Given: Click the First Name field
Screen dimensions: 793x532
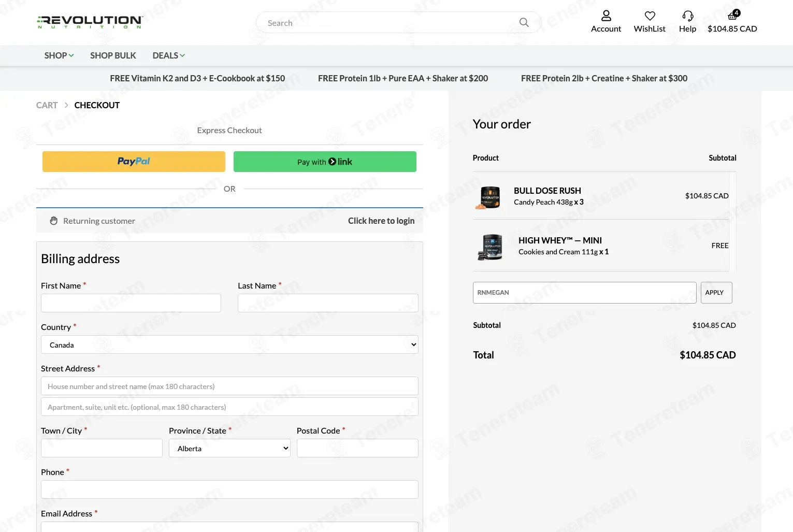Looking at the screenshot, I should click(131, 303).
